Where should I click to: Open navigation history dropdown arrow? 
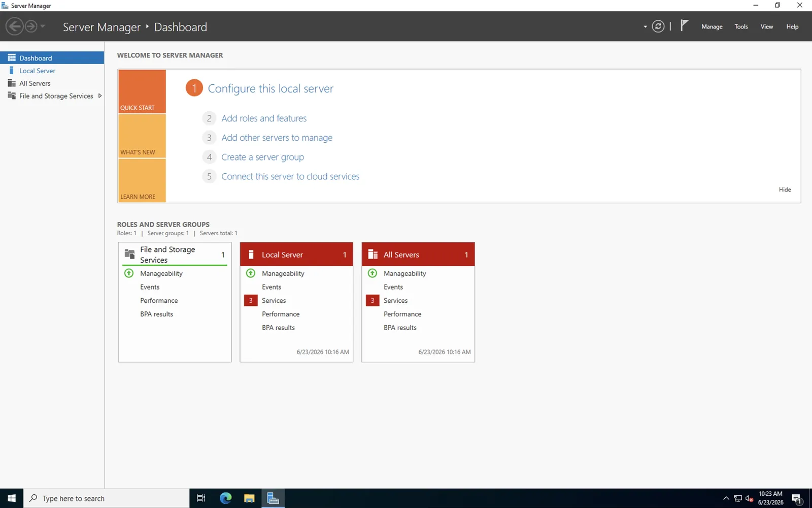pyautogui.click(x=43, y=26)
